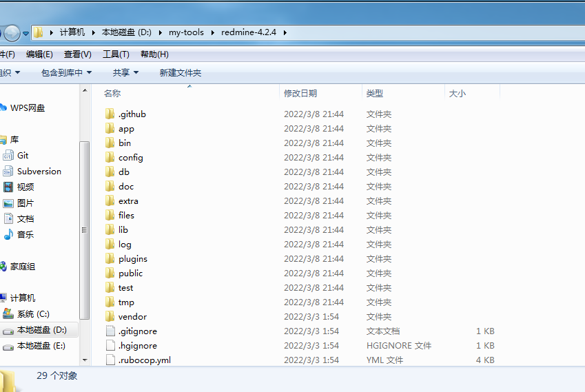
Task: Sort files by 修改日期 column header
Action: 300,94
